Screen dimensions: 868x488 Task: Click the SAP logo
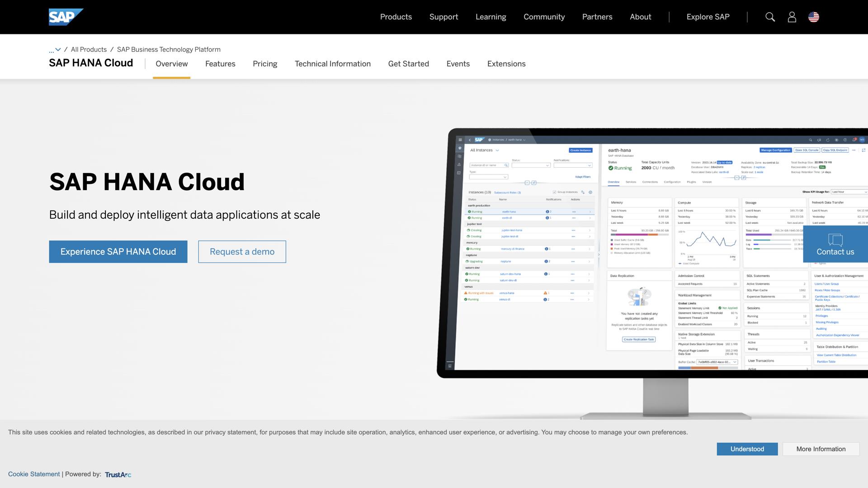(66, 17)
